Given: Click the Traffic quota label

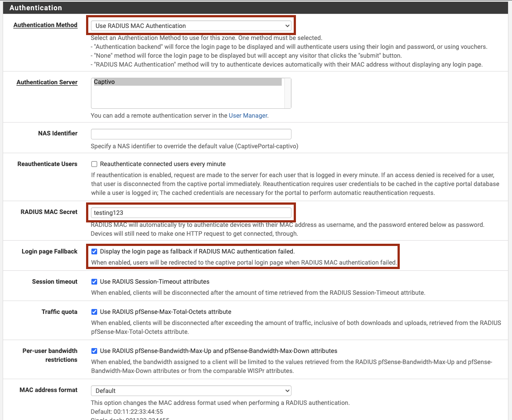Looking at the screenshot, I should (59, 312).
